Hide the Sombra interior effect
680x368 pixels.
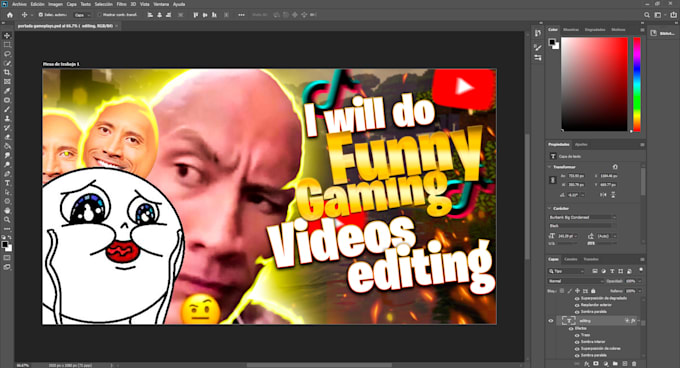577,342
